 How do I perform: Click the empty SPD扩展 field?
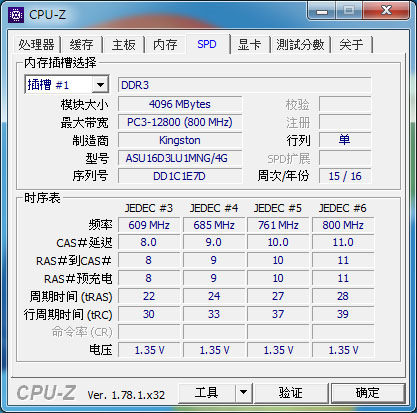coord(345,158)
